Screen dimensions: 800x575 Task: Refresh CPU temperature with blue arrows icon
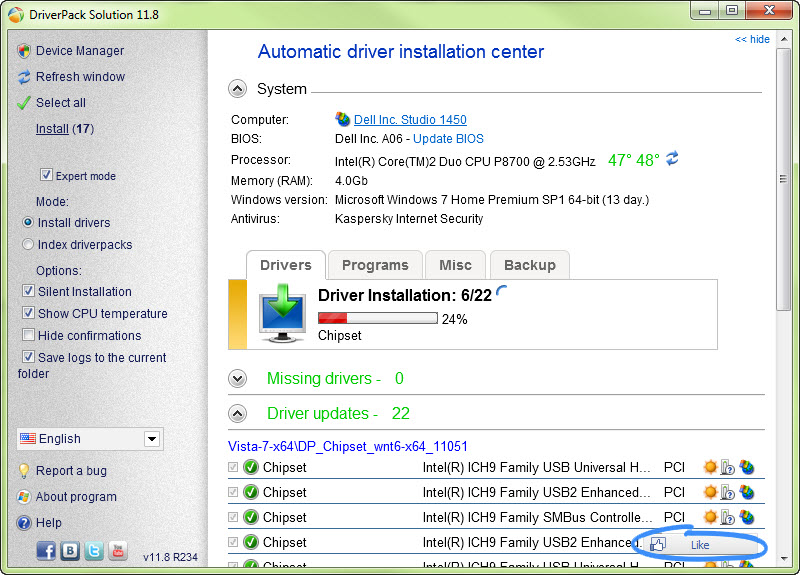pos(672,159)
